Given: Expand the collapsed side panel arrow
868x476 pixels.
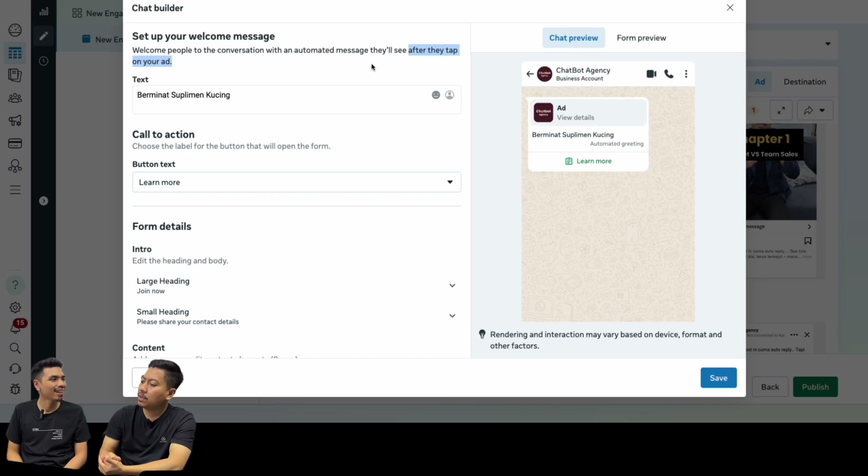Looking at the screenshot, I should [43, 201].
